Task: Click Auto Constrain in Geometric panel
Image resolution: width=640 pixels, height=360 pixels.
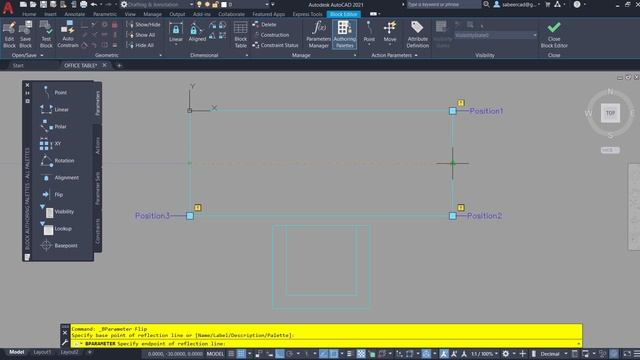Action: pyautogui.click(x=68, y=35)
